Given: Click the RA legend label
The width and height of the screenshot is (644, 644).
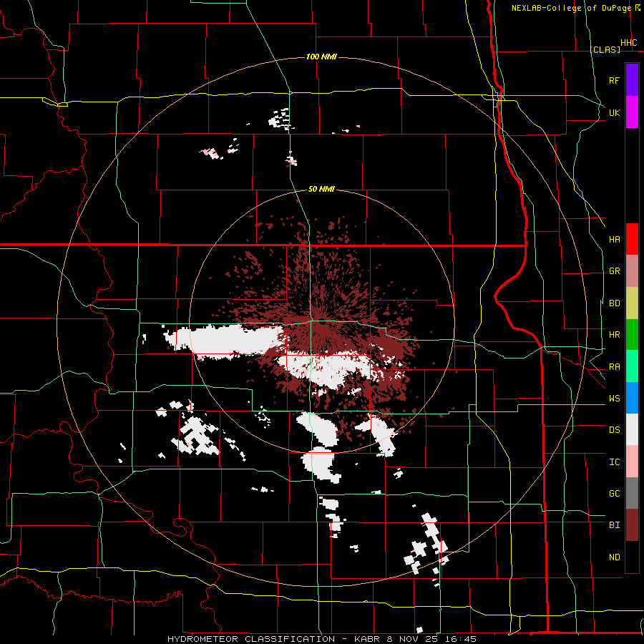Looking at the screenshot, I should [614, 367].
